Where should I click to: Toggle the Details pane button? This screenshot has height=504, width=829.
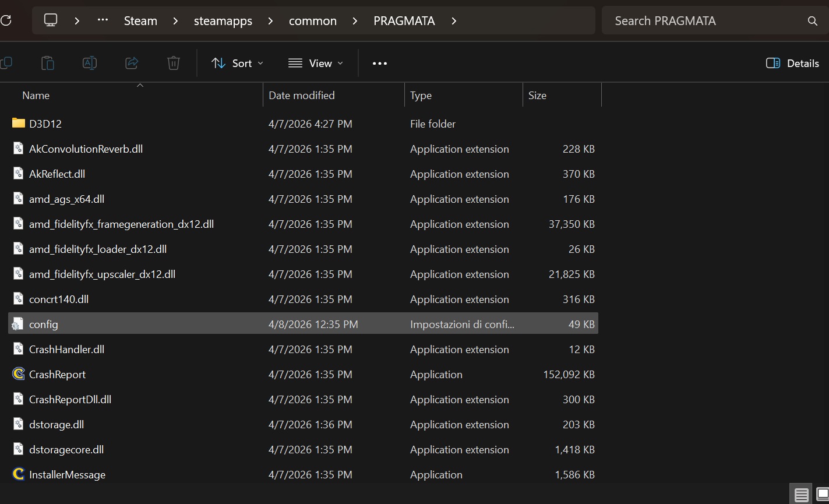point(792,63)
